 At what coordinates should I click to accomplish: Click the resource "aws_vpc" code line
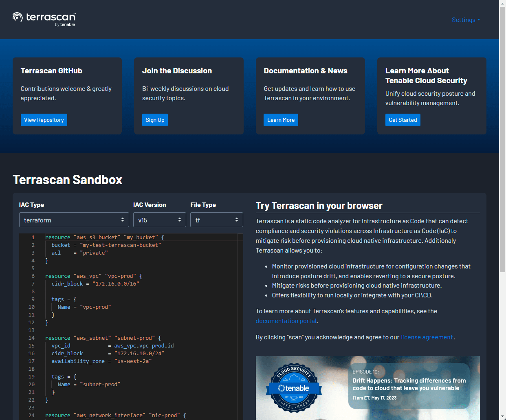coord(94,276)
